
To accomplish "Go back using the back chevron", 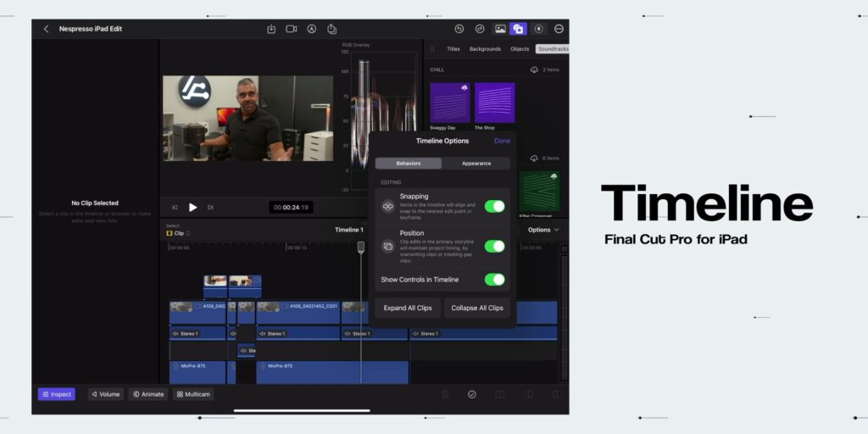I will (46, 29).
